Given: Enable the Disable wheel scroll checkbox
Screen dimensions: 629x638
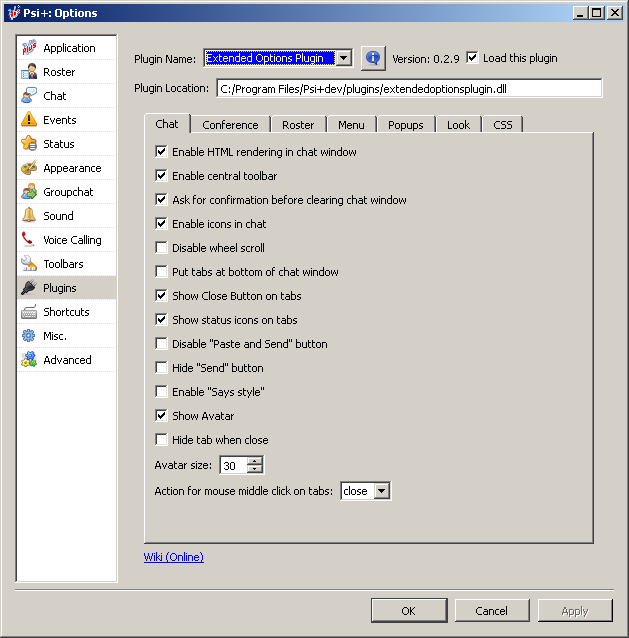Looking at the screenshot, I should tap(162, 248).
